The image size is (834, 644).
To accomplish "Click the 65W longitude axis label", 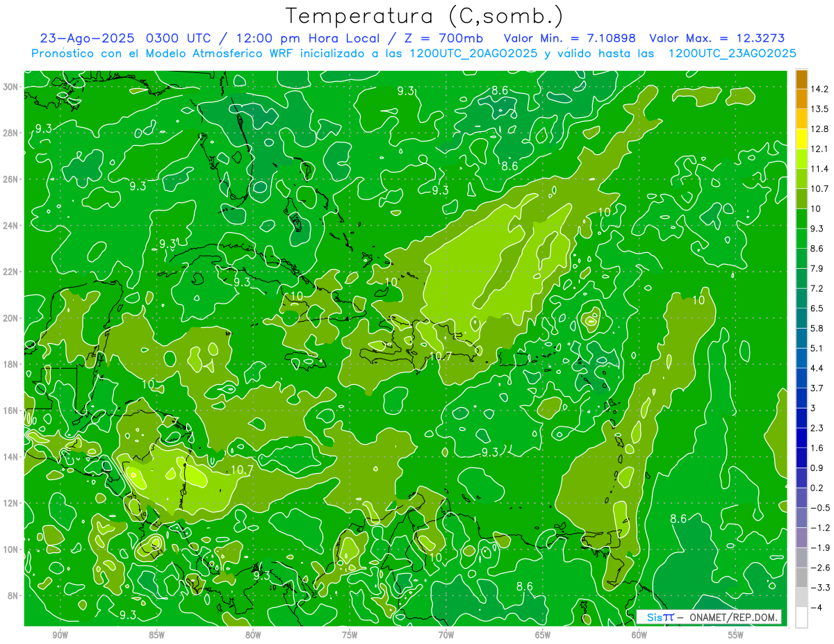I will (x=543, y=635).
